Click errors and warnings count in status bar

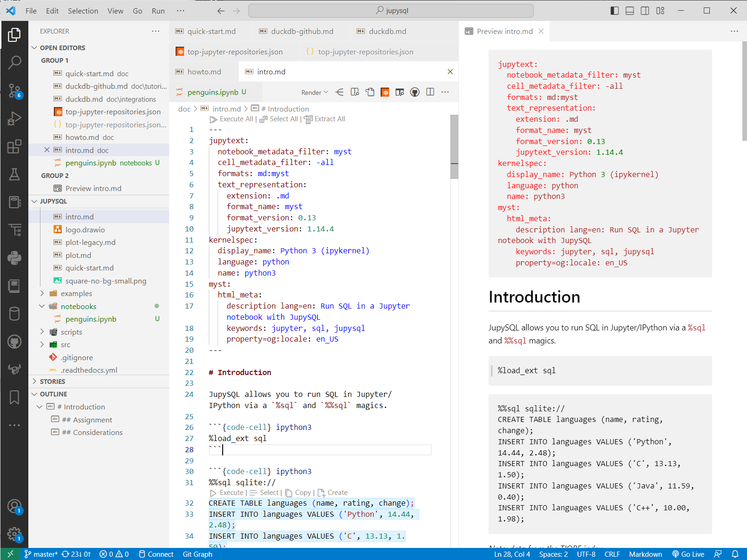click(114, 554)
